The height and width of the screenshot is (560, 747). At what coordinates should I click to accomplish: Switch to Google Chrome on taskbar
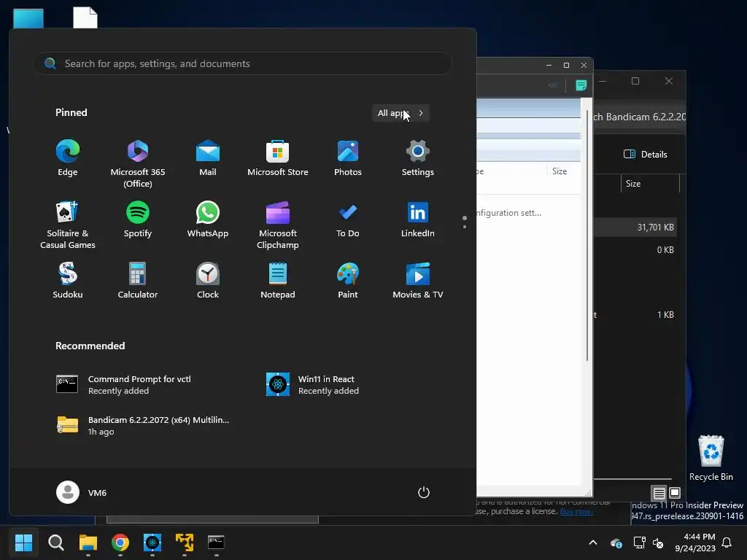coord(120,542)
